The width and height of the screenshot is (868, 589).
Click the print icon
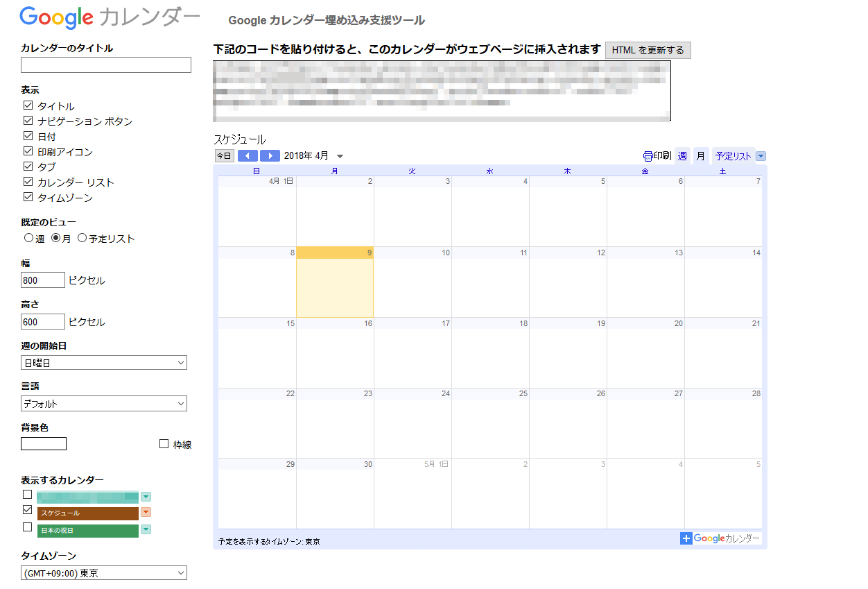[x=648, y=156]
